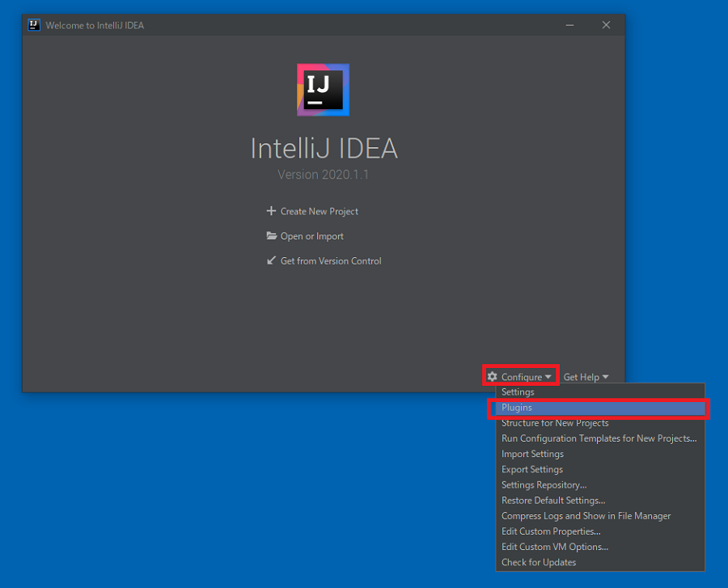Open Settings from Configure menu
This screenshot has height=588, width=728.
pos(600,392)
